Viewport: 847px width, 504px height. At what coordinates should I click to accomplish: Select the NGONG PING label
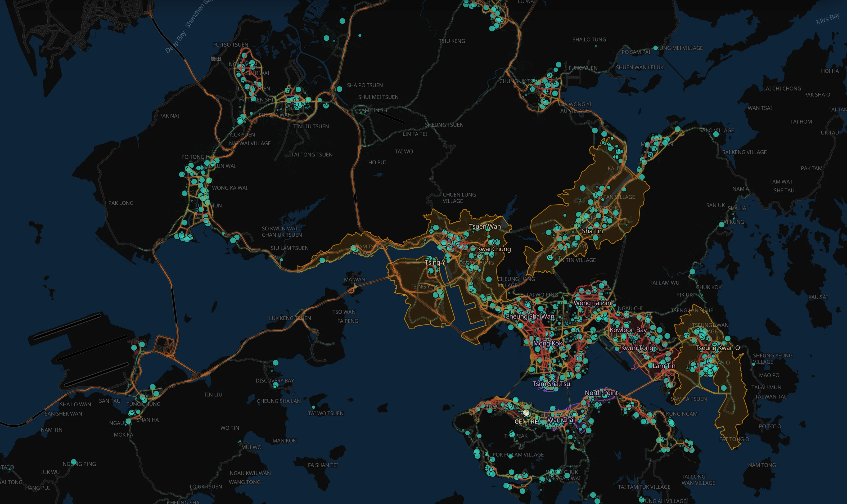(79, 464)
